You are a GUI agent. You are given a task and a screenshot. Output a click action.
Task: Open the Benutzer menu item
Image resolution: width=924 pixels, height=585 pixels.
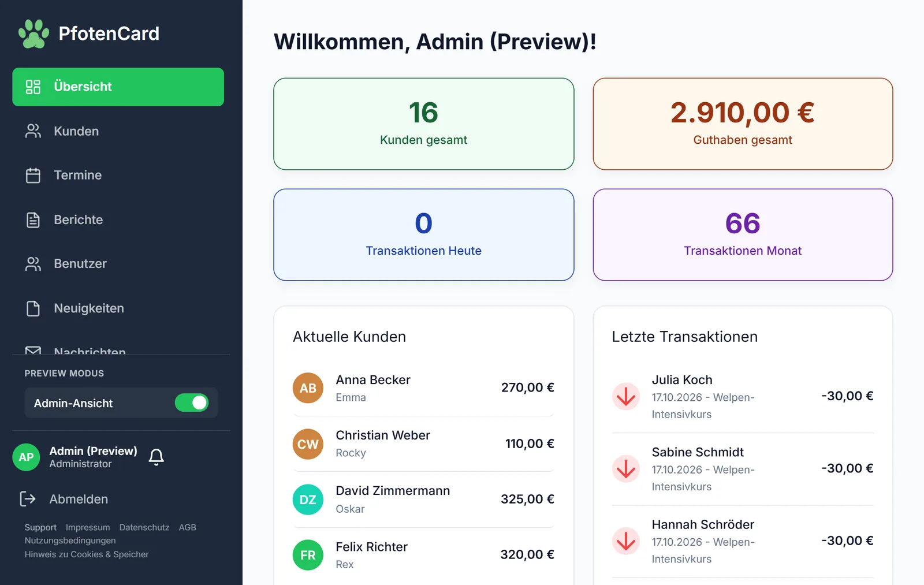[118, 264]
